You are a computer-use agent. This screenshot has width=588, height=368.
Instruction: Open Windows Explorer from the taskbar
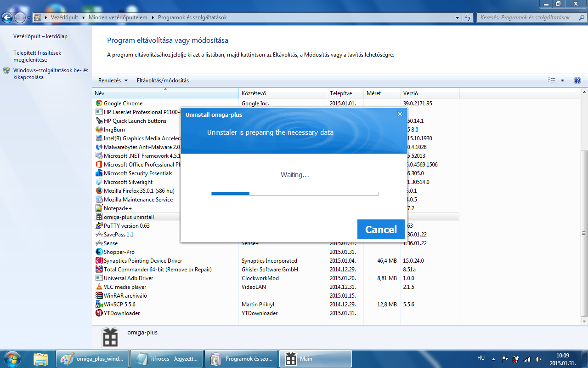pos(41,359)
